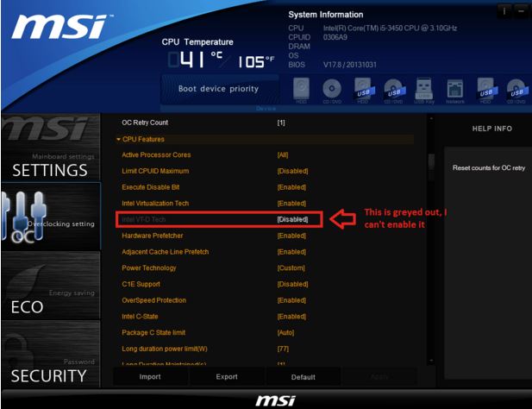Select the USB Key boot device icon

click(424, 91)
